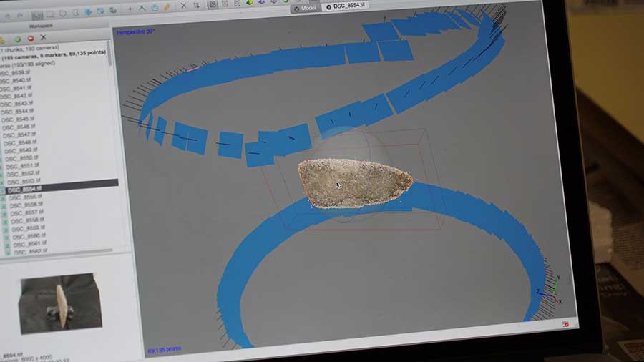644x362 pixels.
Task: Click the XYZ axis gizmo in viewport
Action: coord(550,290)
